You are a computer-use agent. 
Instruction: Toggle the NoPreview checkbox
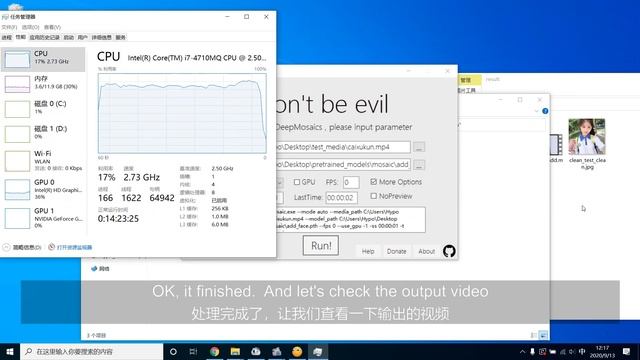click(x=373, y=196)
